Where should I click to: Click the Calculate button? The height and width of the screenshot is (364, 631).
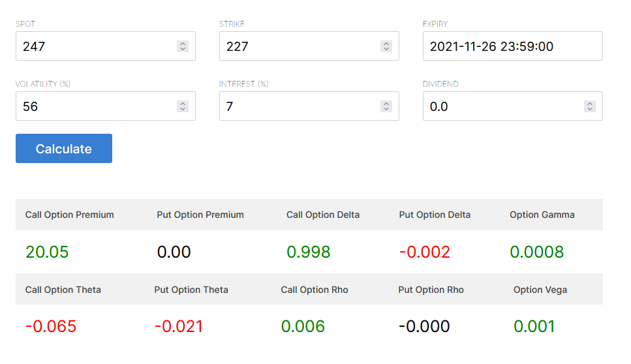click(x=63, y=149)
